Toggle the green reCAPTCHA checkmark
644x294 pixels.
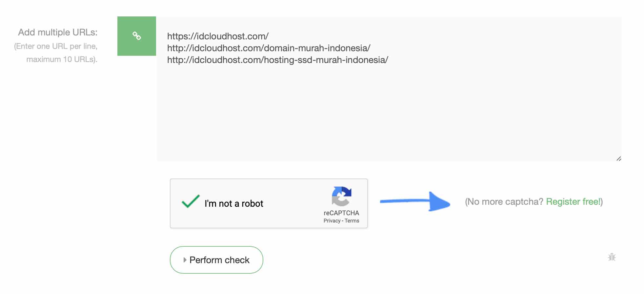(x=191, y=202)
